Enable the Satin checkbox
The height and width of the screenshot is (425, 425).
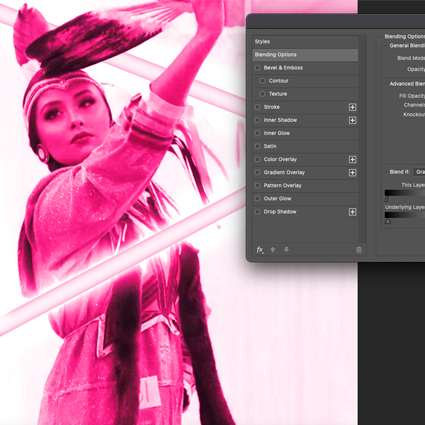[257, 146]
